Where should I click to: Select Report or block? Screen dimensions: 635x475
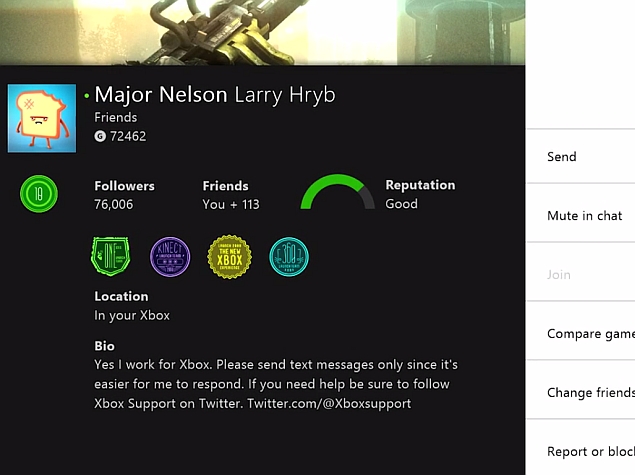click(x=580, y=451)
